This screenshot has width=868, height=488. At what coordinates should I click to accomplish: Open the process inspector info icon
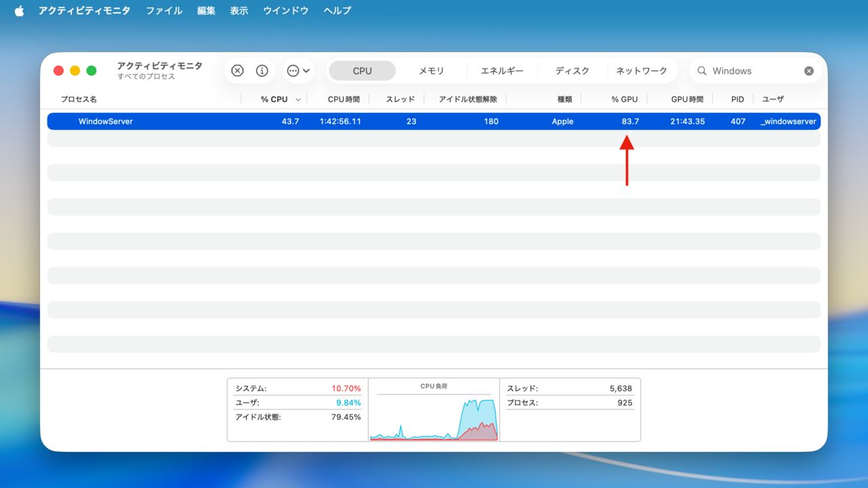point(261,70)
